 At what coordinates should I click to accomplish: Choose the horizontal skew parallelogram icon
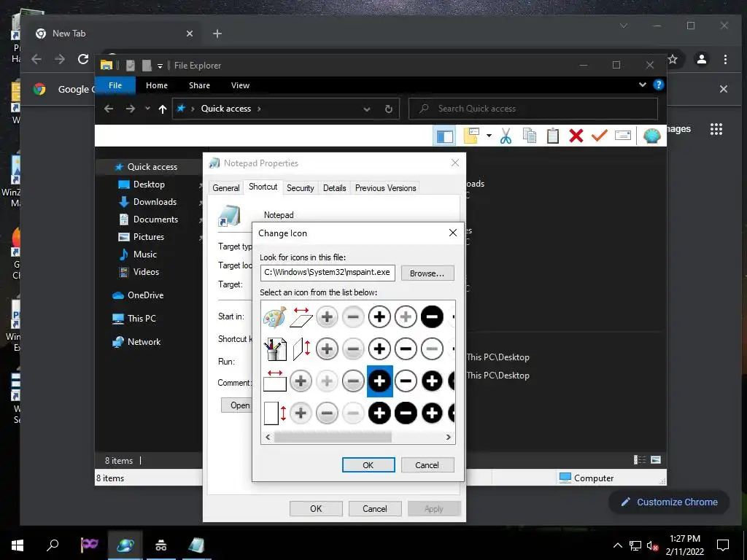[301, 317]
